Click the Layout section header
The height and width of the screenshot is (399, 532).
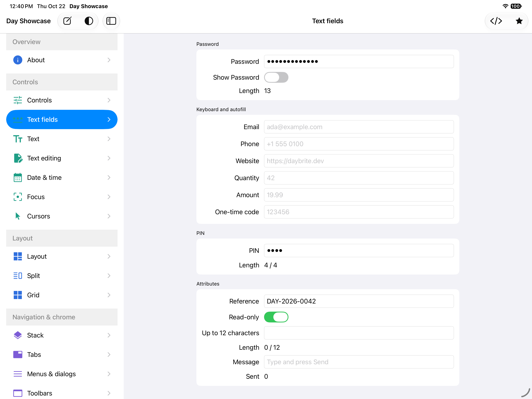pos(62,238)
